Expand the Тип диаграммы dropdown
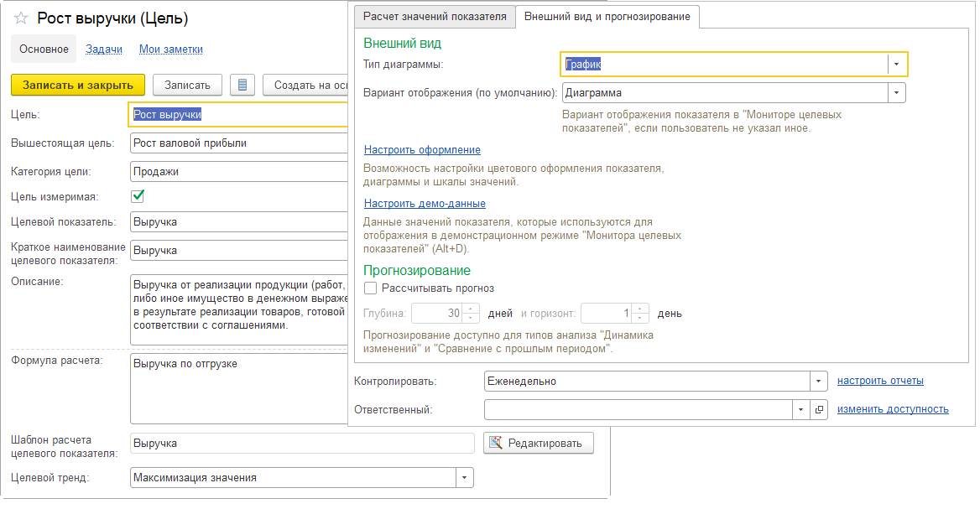 click(897, 65)
